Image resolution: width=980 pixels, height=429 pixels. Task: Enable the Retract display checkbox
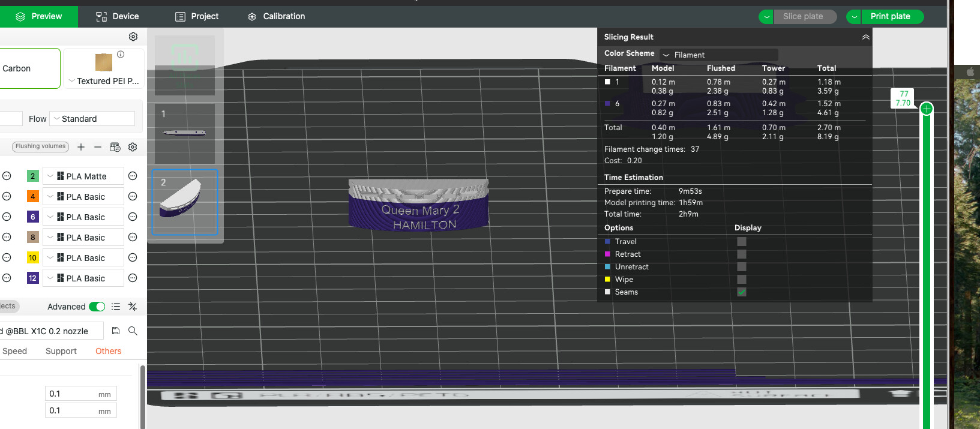(742, 254)
